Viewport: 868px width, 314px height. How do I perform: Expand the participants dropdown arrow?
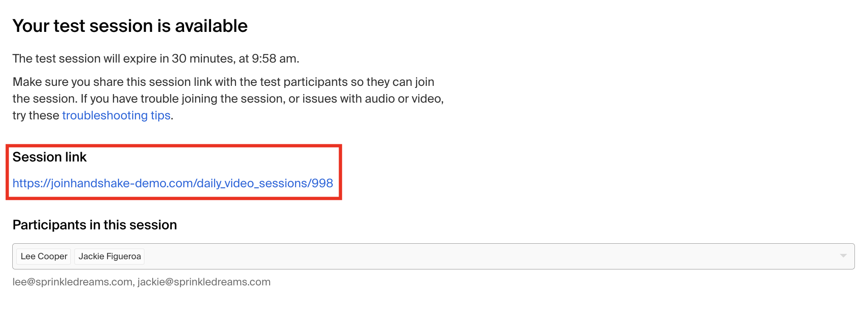click(843, 256)
